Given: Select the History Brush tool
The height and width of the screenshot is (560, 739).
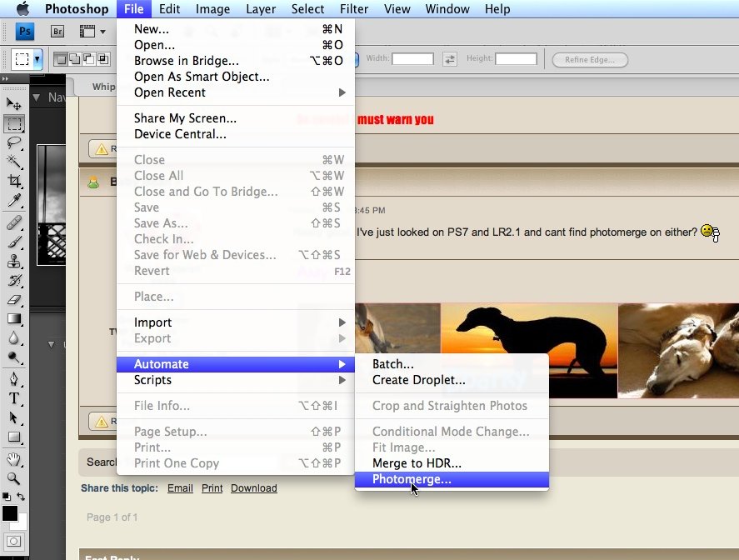Looking at the screenshot, I should (x=13, y=281).
